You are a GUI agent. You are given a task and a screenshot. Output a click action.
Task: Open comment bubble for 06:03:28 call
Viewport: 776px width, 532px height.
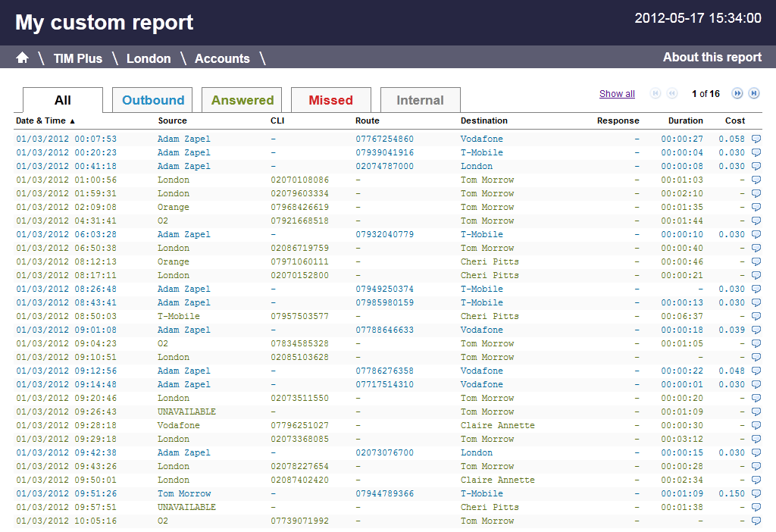(x=756, y=234)
